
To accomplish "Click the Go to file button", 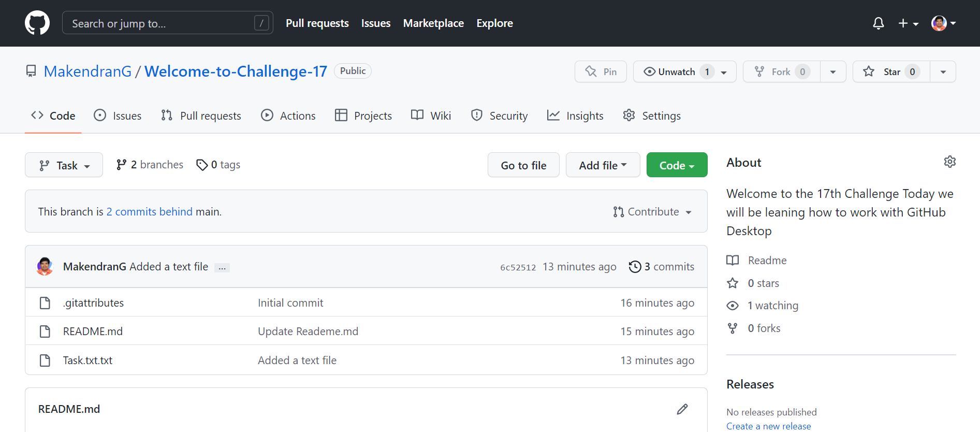I will pyautogui.click(x=523, y=165).
